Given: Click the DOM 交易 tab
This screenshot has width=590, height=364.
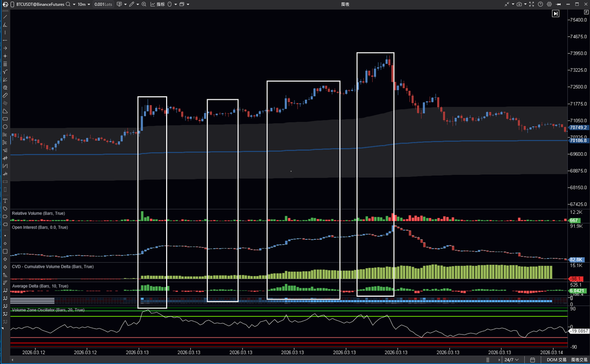Looking at the screenshot, I should tap(557, 360).
